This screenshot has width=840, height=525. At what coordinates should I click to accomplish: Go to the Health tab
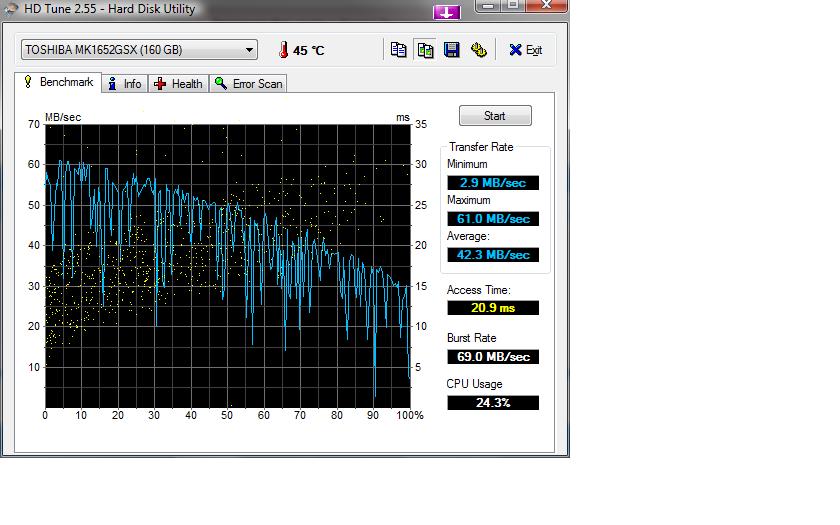(x=178, y=84)
